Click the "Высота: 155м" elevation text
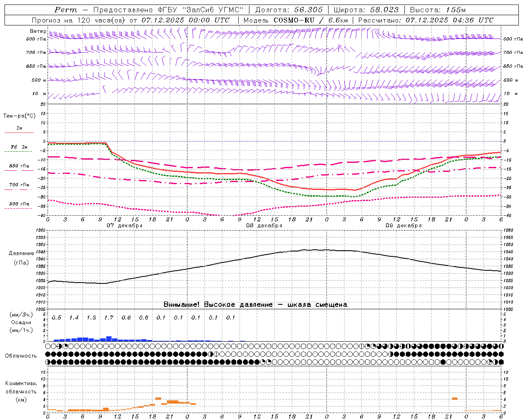525x420 pixels. [x=438, y=10]
